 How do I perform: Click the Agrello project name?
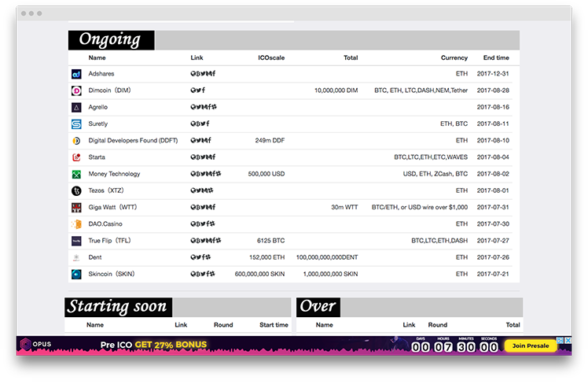pyautogui.click(x=98, y=107)
